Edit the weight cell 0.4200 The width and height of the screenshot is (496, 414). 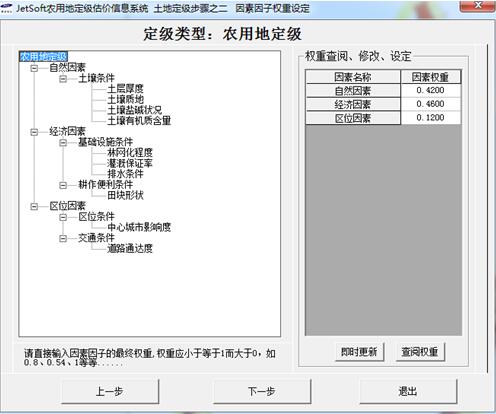[x=431, y=90]
